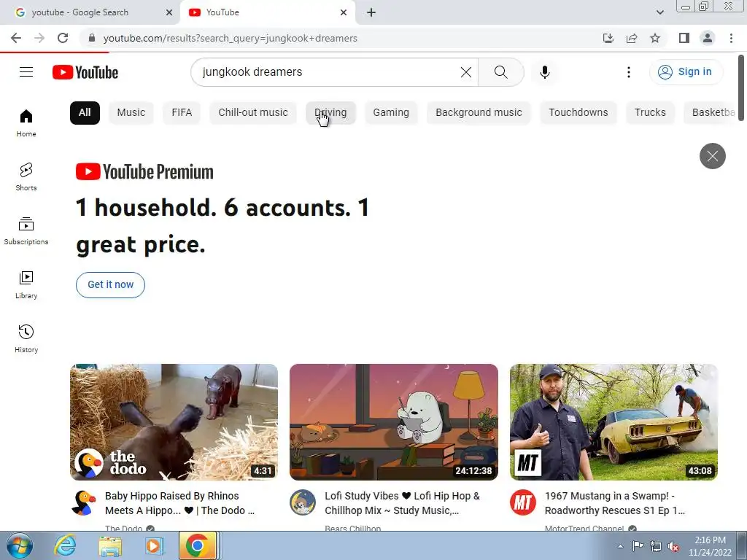Image resolution: width=747 pixels, height=560 pixels.
Task: Close the Google Search tab
Action: pyautogui.click(x=169, y=12)
